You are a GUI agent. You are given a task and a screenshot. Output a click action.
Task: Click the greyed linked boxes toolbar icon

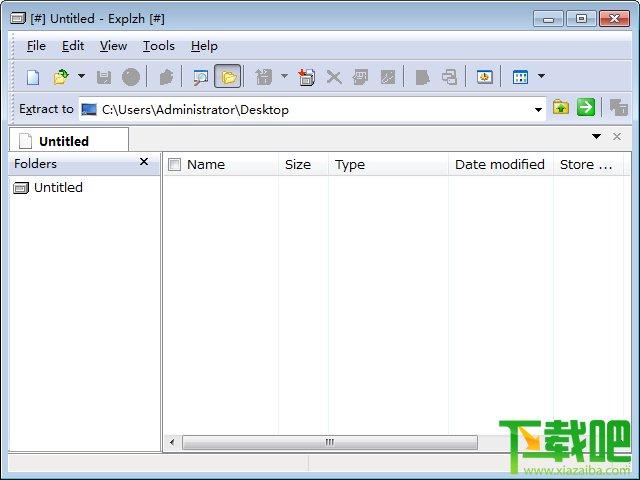click(449, 77)
